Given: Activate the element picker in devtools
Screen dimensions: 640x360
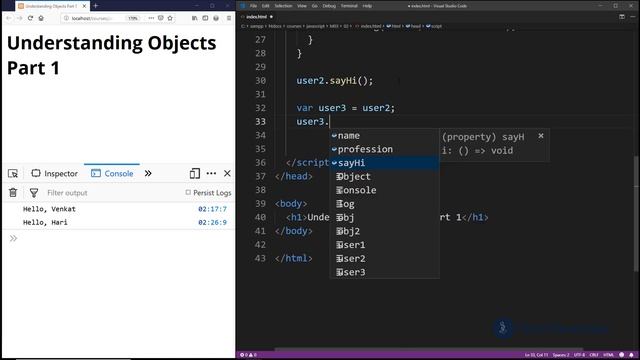Looking at the screenshot, I should pyautogui.click(x=13, y=173).
